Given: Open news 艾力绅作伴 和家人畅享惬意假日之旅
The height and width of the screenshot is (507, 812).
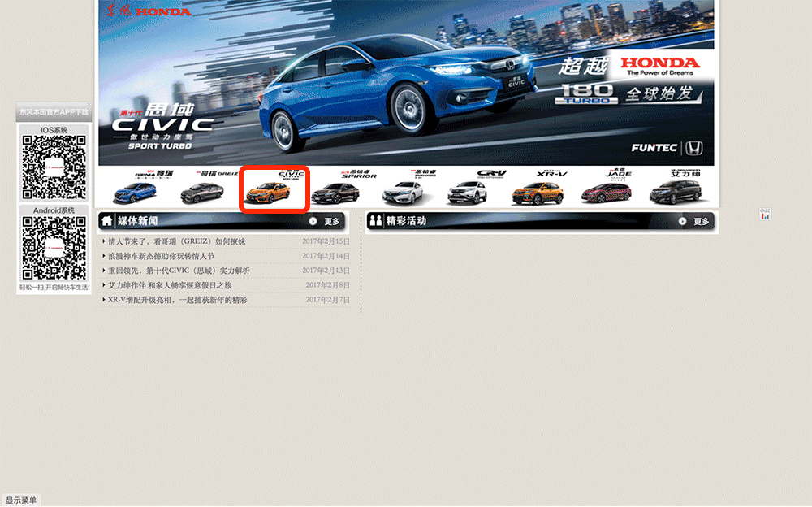Looking at the screenshot, I should 170,285.
